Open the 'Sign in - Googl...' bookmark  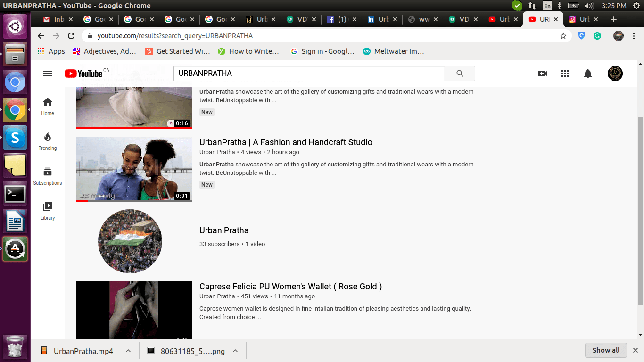click(x=322, y=51)
